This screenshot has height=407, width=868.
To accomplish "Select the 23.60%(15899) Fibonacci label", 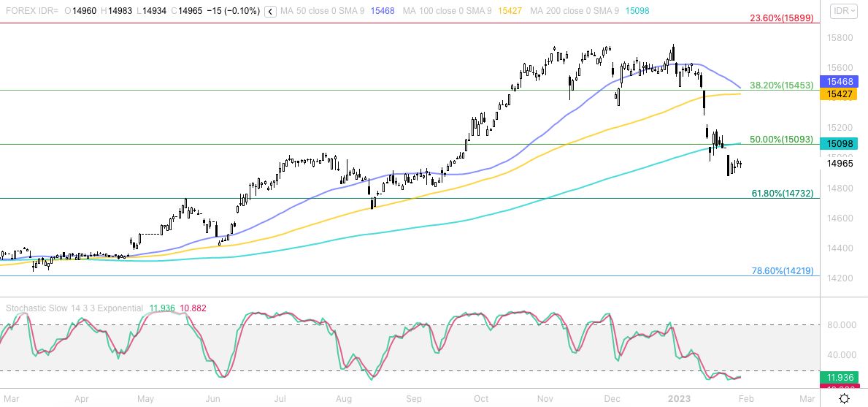I will (x=781, y=18).
